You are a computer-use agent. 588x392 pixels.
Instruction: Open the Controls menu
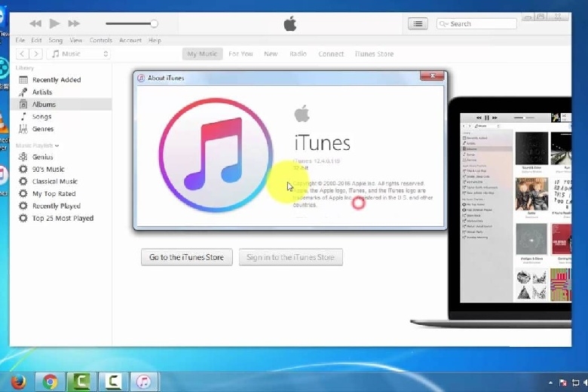[100, 40]
